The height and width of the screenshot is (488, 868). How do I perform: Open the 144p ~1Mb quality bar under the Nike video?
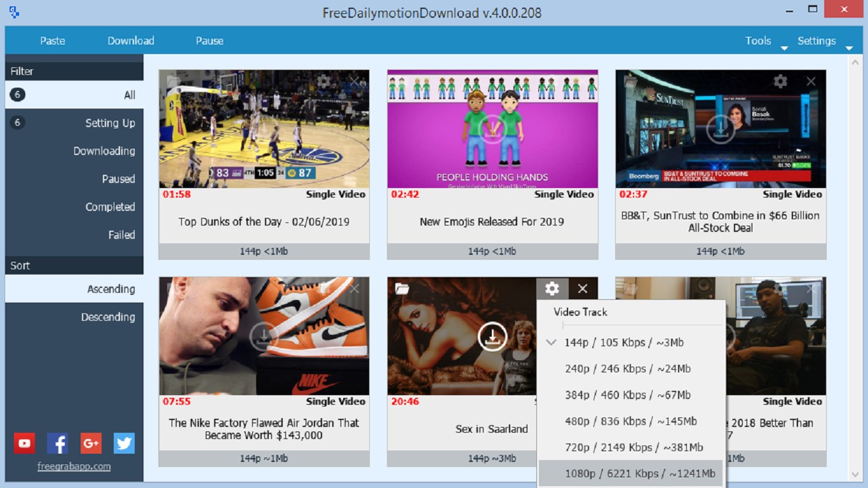click(264, 458)
